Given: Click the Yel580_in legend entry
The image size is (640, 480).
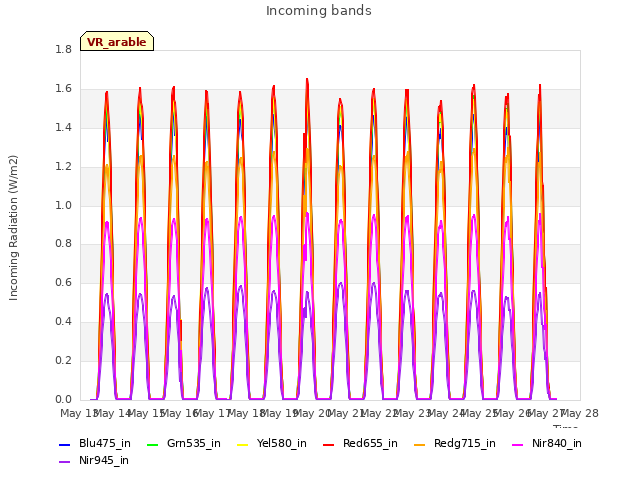Looking at the screenshot, I should (272, 443).
